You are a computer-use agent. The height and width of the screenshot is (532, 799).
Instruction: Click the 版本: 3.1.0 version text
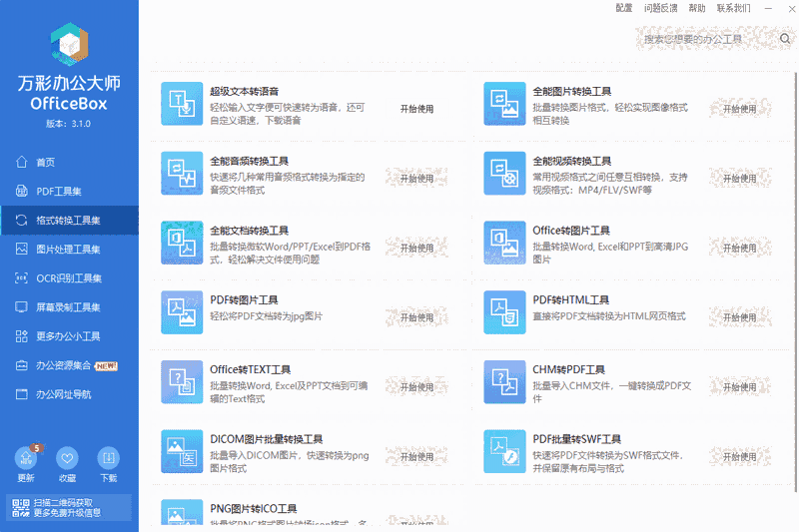(x=68, y=123)
